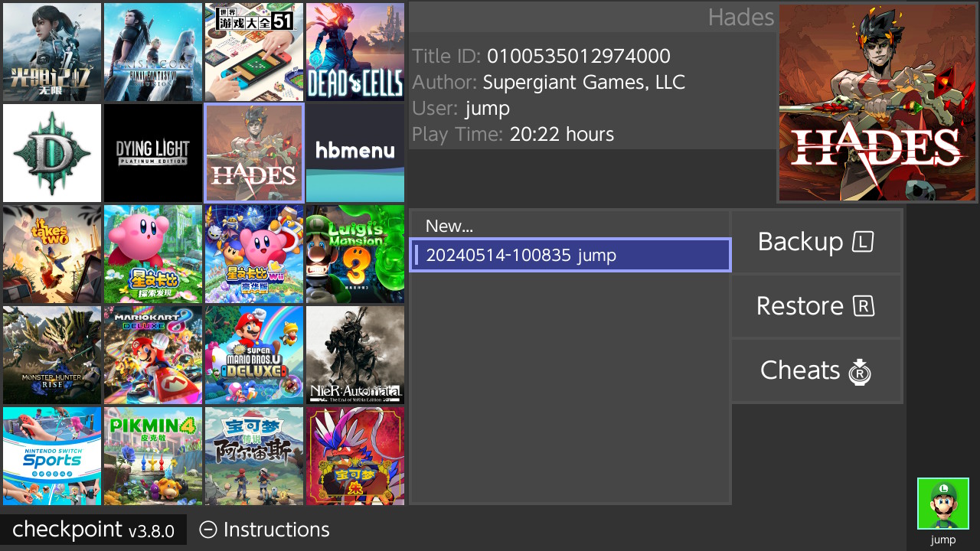
Task: Open the Cheats button
Action: click(x=817, y=371)
